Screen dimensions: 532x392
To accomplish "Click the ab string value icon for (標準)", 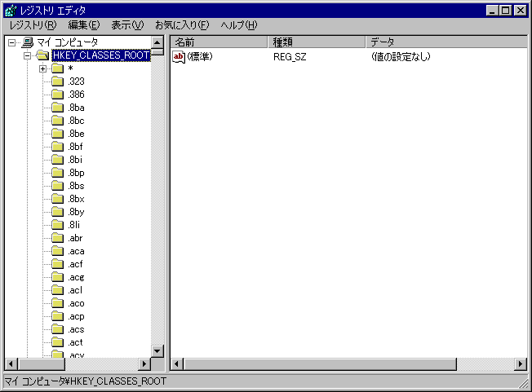I will [180, 56].
